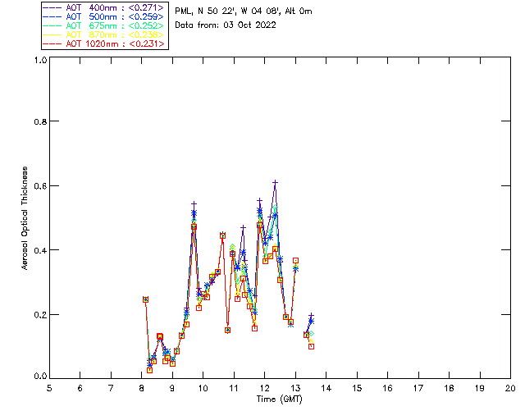Click the 'PML, N 50 22', W 04 08', Alt 0m' header
Image resolution: width=525 pixels, height=420 pixels.
point(244,11)
